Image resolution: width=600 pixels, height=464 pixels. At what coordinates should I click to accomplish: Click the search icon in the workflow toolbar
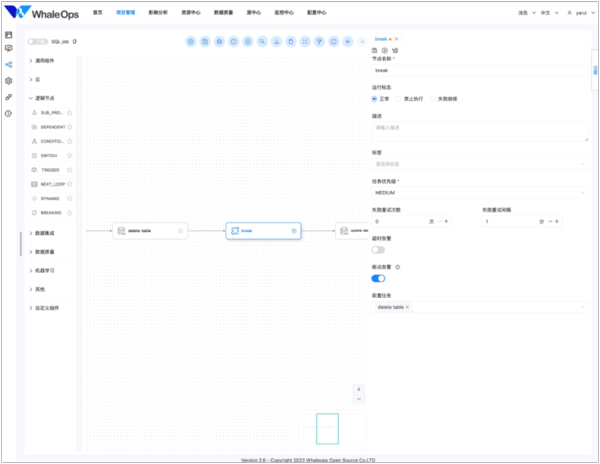pos(262,42)
